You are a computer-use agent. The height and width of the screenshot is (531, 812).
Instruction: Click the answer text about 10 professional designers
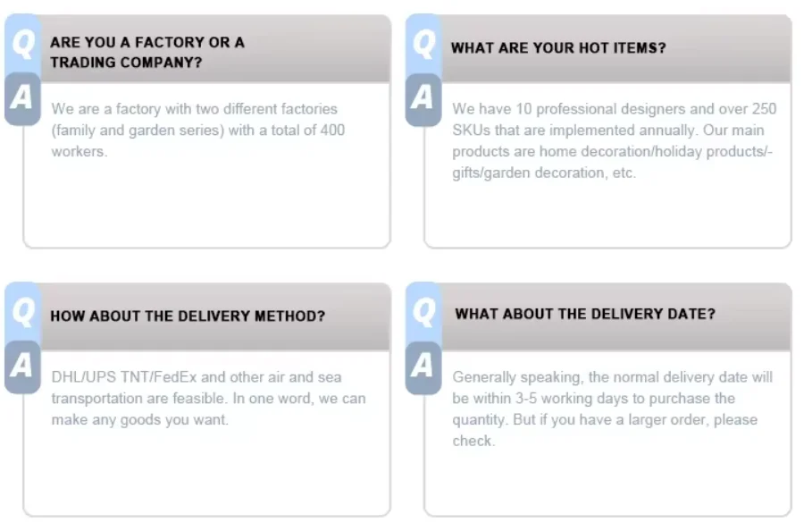point(614,140)
